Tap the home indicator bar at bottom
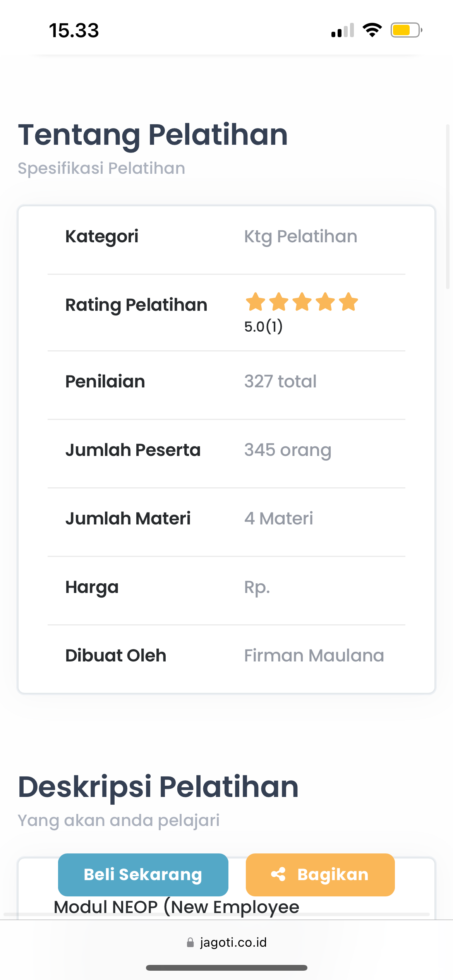 [226, 968]
